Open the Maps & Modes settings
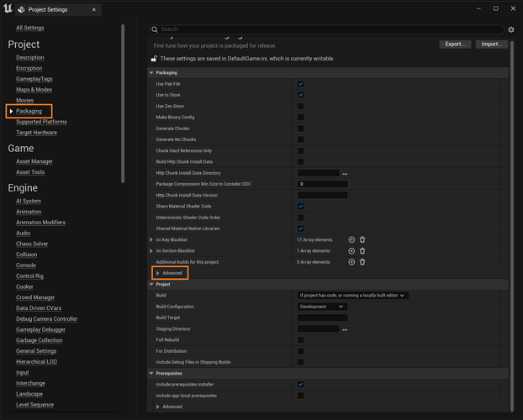The height and width of the screenshot is (420, 523). pos(34,90)
